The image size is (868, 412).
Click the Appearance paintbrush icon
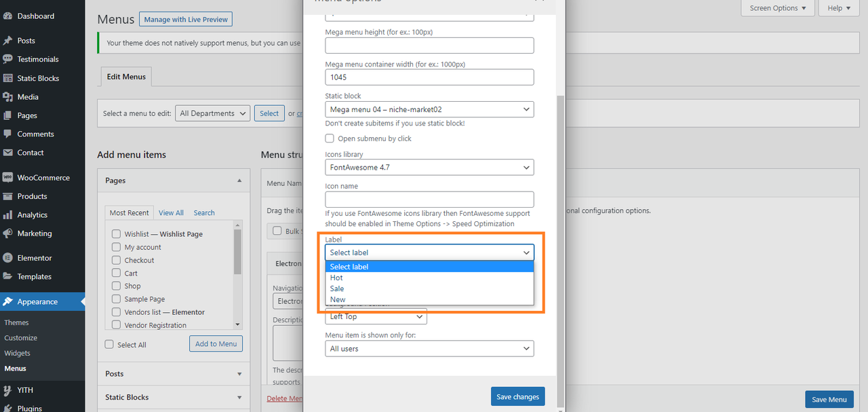(x=8, y=301)
